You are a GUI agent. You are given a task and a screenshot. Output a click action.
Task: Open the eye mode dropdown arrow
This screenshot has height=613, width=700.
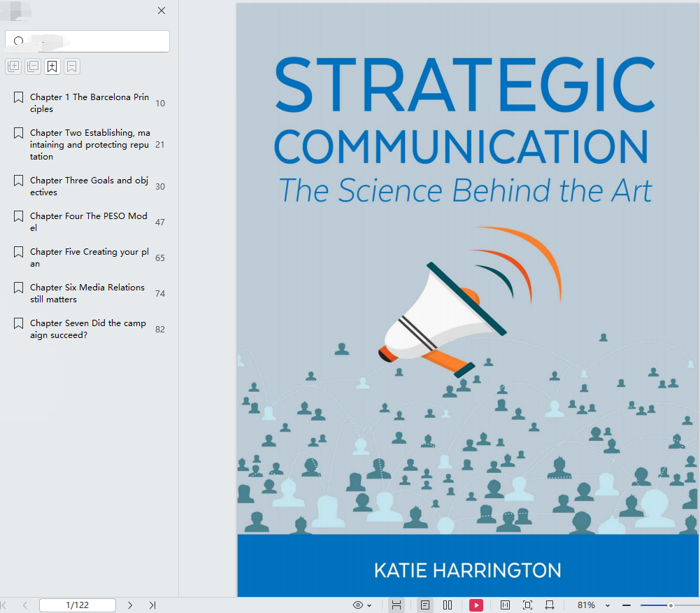[369, 605]
